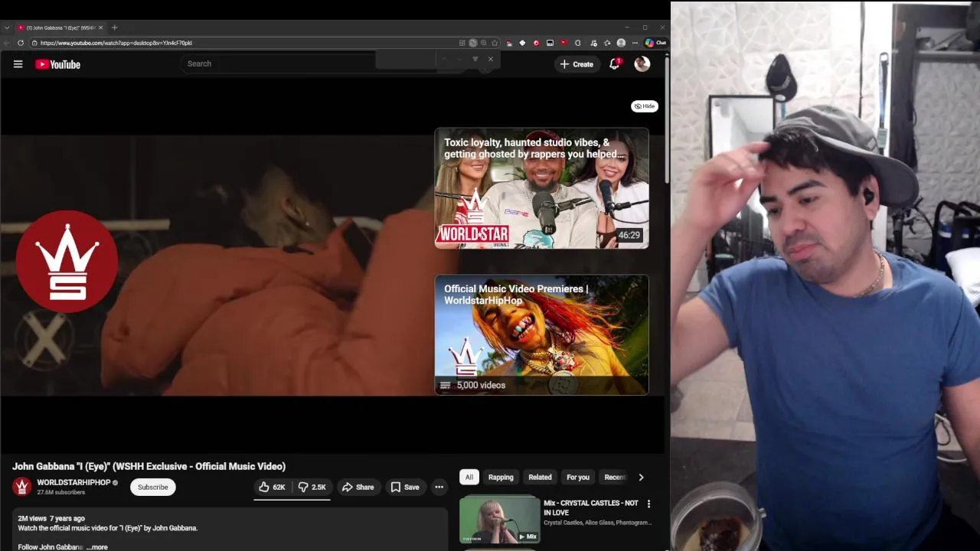Click the 46:29 duration badge

[x=629, y=235]
